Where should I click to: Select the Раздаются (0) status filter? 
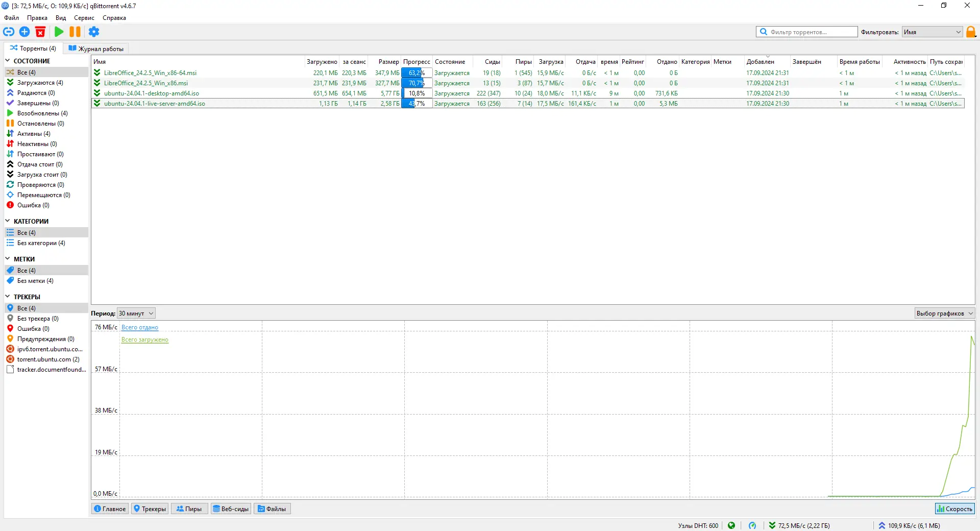coord(46,93)
